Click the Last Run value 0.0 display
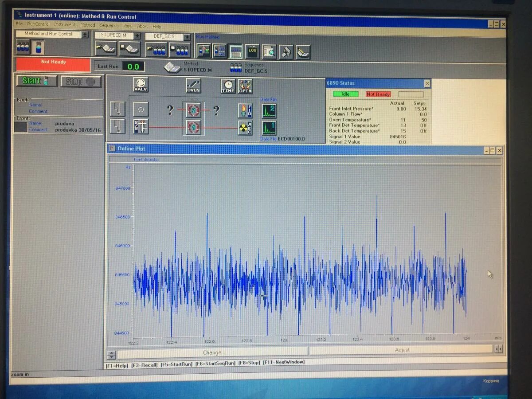 (133, 66)
